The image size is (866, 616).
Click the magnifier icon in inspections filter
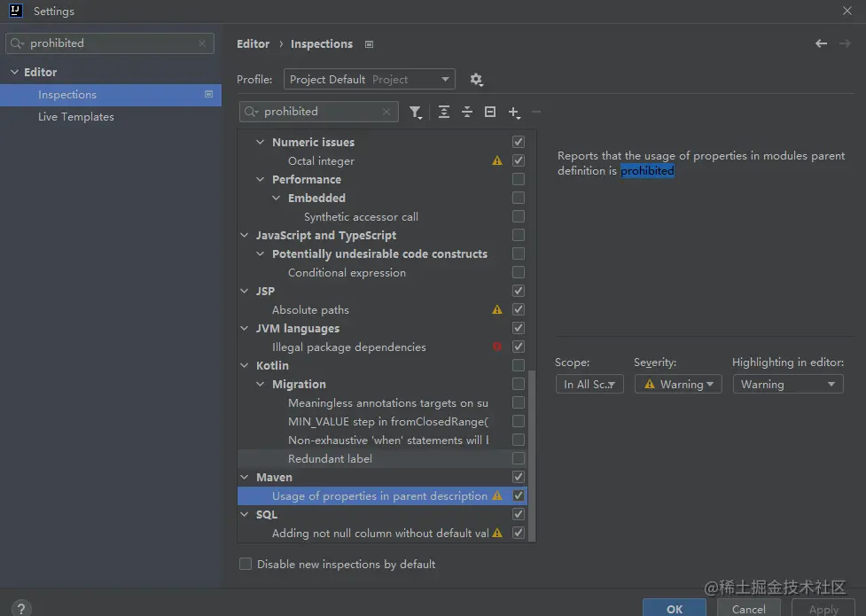click(x=252, y=112)
